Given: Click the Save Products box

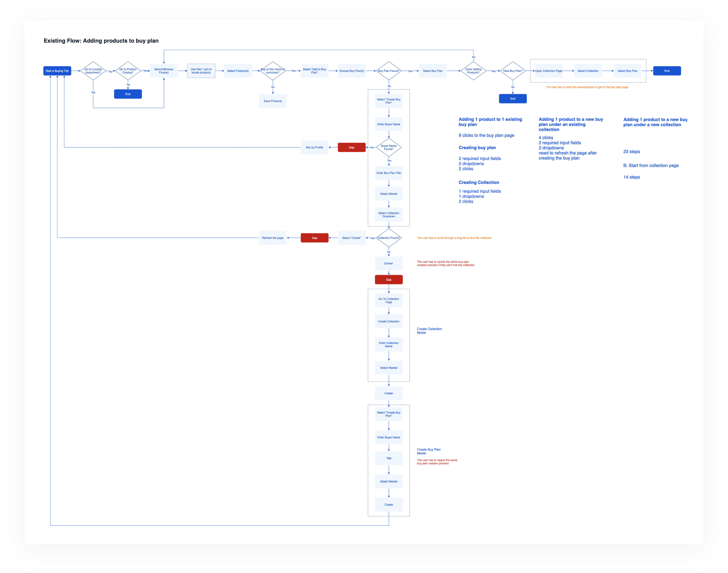Looking at the screenshot, I should pyautogui.click(x=272, y=101).
